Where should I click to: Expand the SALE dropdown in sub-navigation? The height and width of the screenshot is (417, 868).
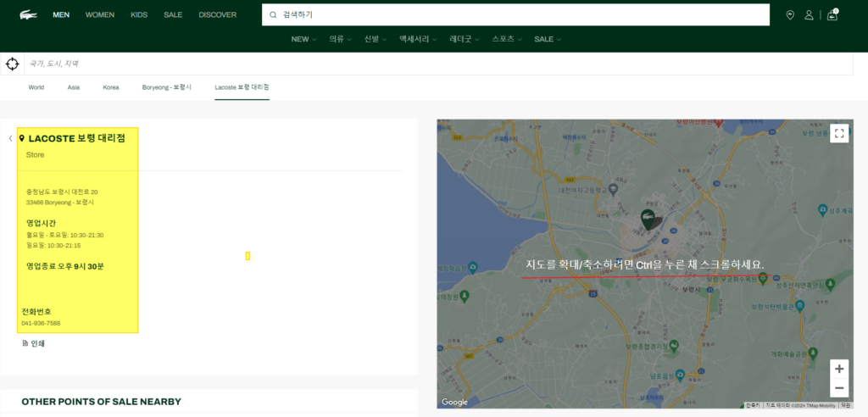(x=548, y=39)
